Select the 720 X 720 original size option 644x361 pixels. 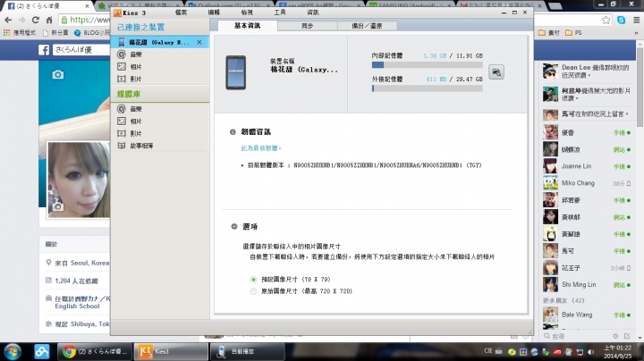[253, 291]
